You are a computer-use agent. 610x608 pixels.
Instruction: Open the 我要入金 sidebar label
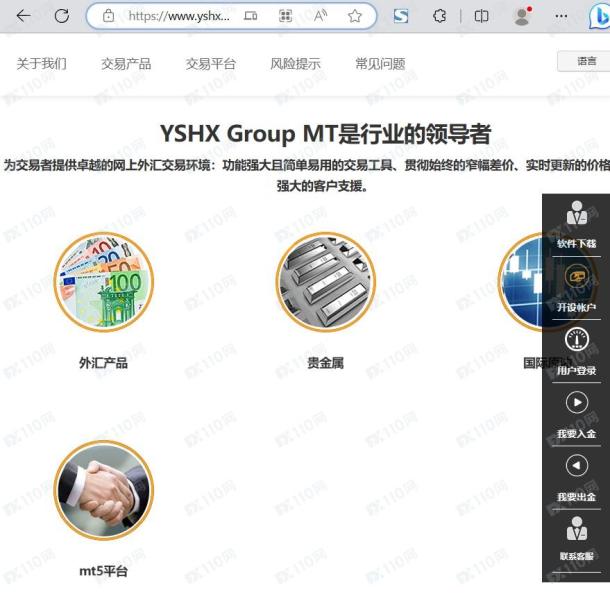tap(576, 433)
